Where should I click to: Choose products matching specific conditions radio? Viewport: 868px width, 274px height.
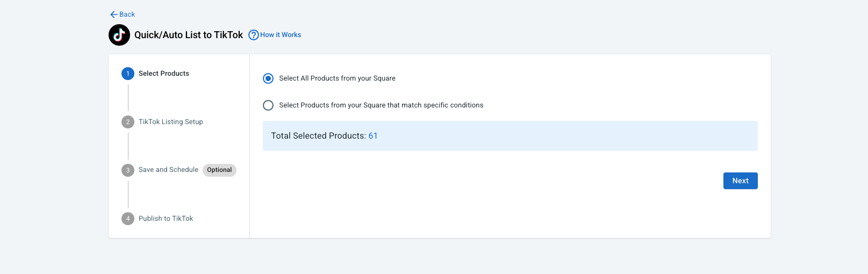tap(268, 105)
